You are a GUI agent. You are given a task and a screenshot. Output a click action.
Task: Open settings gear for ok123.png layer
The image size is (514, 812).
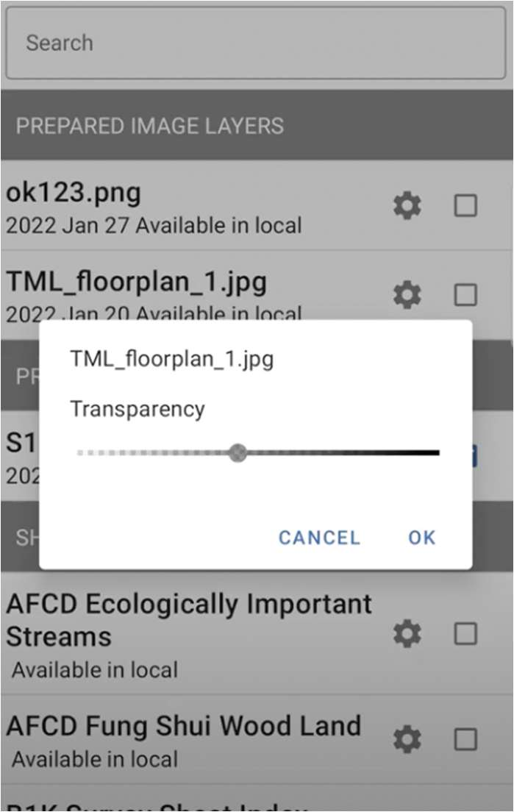click(407, 206)
